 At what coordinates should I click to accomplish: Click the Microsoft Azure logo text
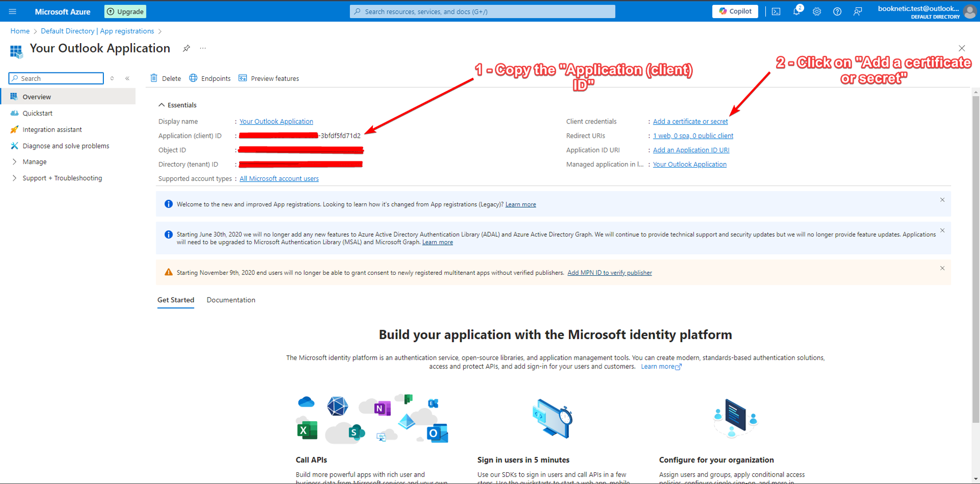(63, 11)
